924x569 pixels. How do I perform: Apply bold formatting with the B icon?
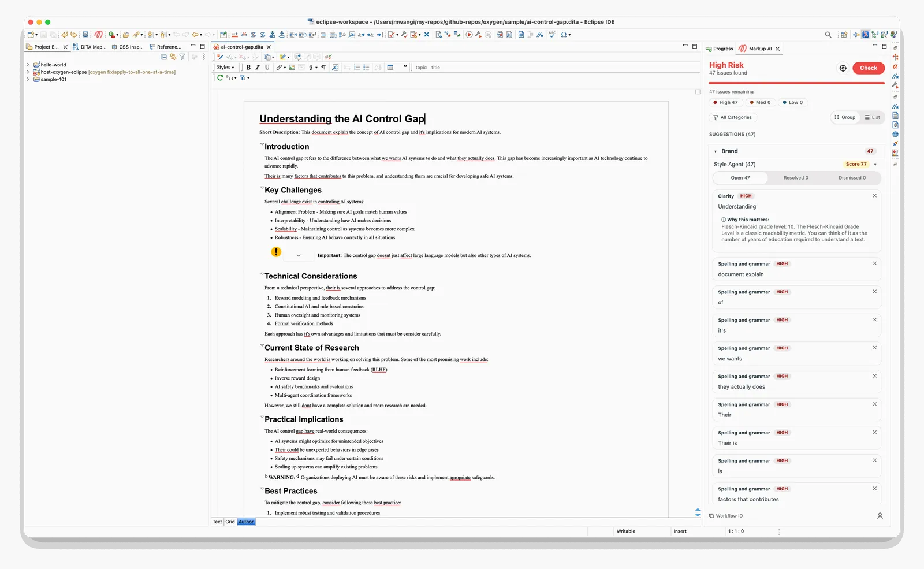[248, 68]
